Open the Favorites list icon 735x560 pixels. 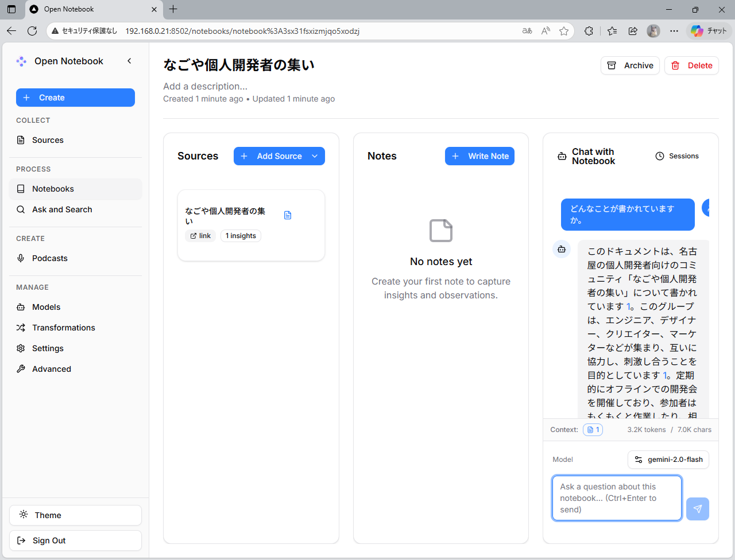click(612, 31)
